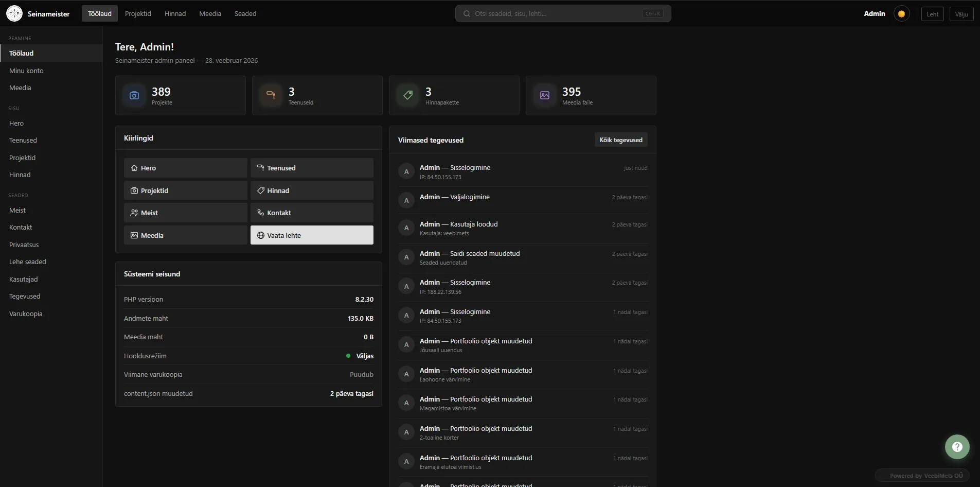The width and height of the screenshot is (980, 487).
Task: Open Kontakt shortcut with phone icon
Action: point(312,213)
